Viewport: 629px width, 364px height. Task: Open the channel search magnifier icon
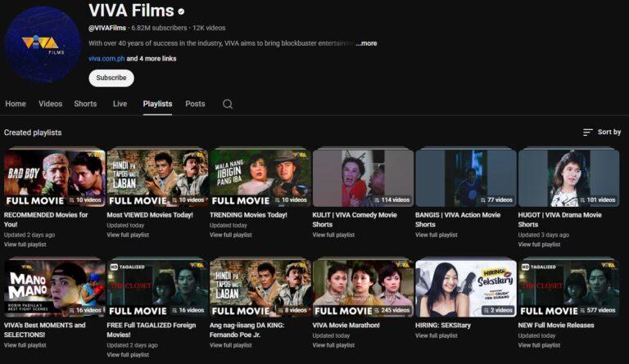tap(228, 104)
